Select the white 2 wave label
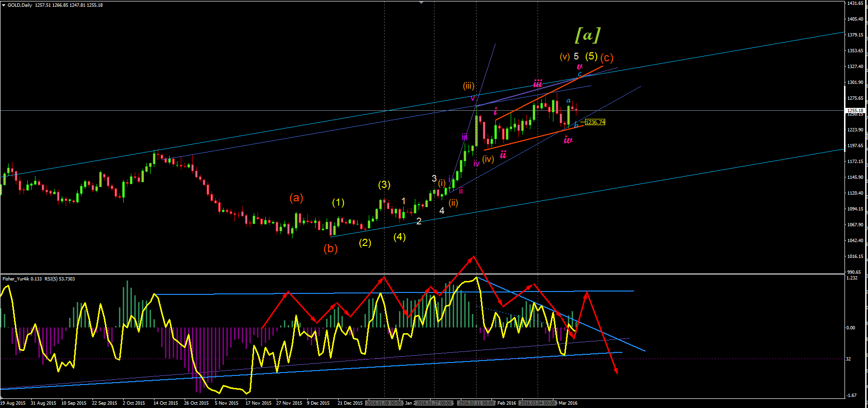 419,221
